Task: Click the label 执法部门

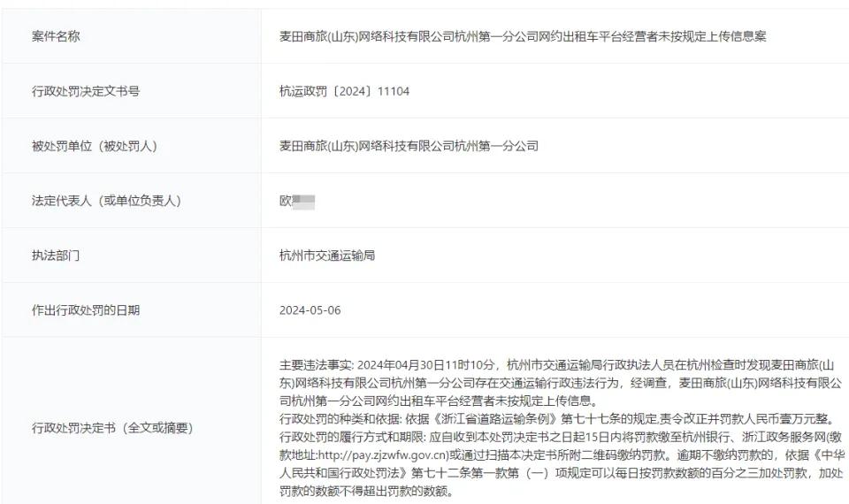Action: point(56,256)
